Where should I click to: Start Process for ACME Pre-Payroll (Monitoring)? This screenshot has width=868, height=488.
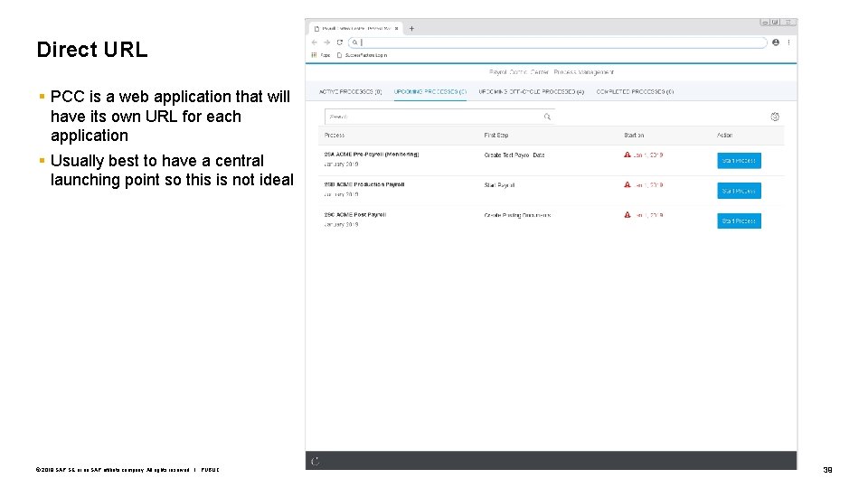pos(739,161)
